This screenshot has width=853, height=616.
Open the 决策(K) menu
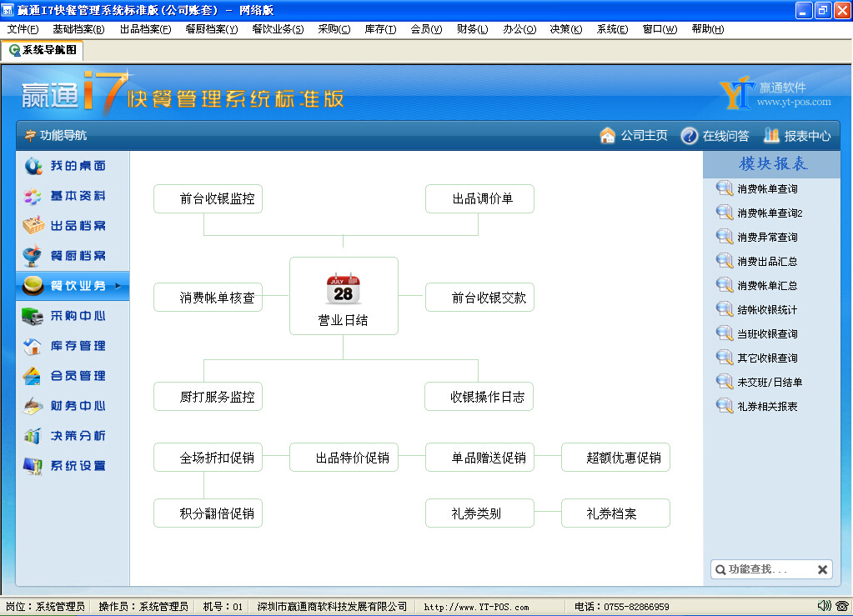[x=566, y=29]
